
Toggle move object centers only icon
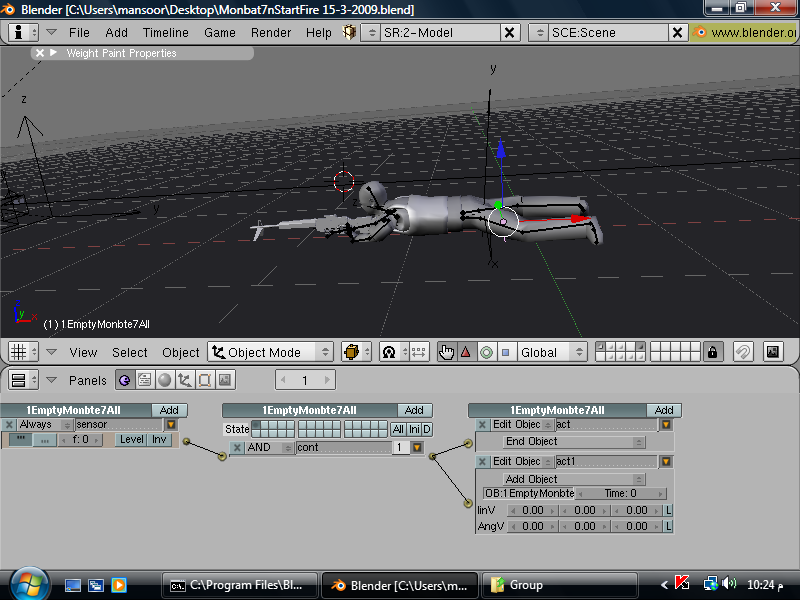[x=418, y=352]
